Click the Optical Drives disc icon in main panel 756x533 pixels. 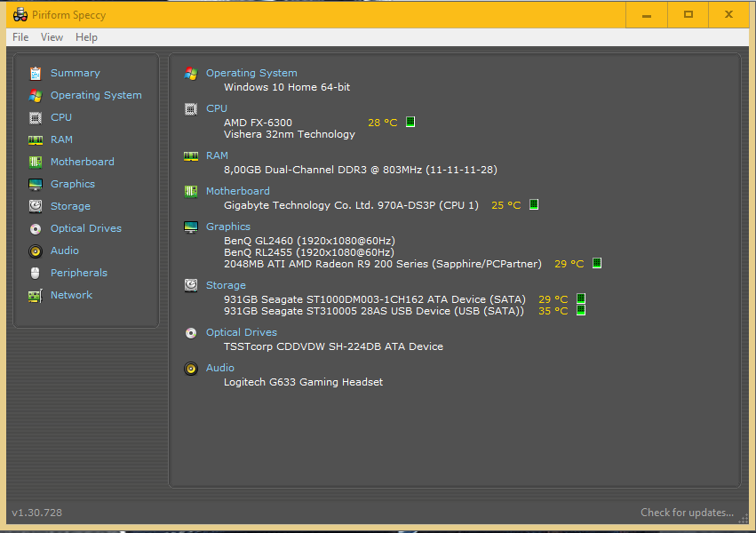(x=191, y=333)
